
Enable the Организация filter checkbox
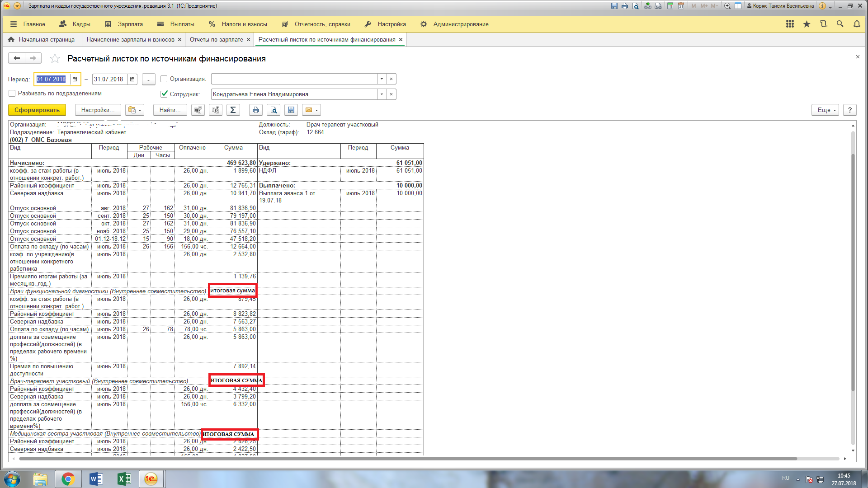[164, 79]
